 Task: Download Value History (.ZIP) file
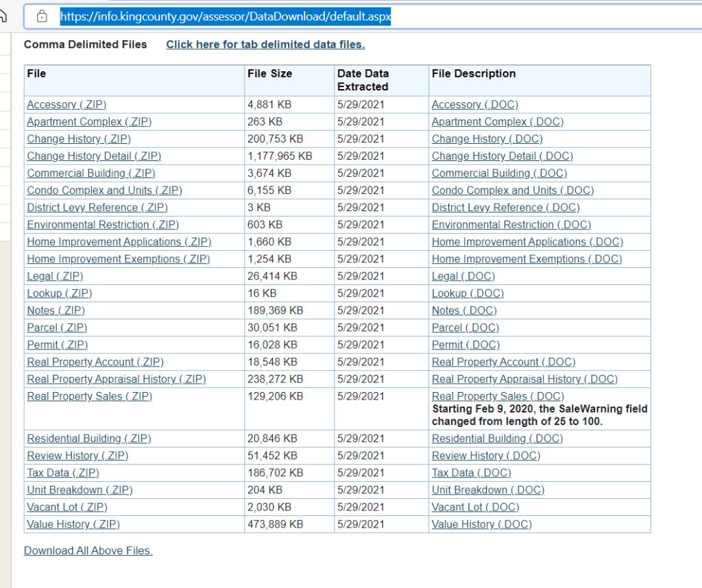click(73, 524)
